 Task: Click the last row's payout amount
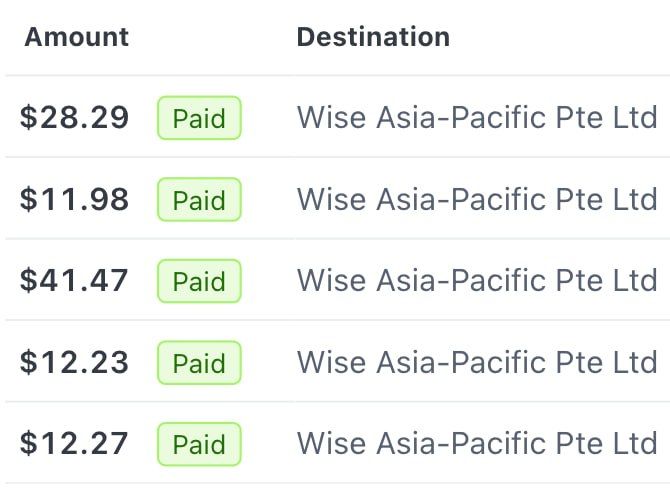point(75,444)
